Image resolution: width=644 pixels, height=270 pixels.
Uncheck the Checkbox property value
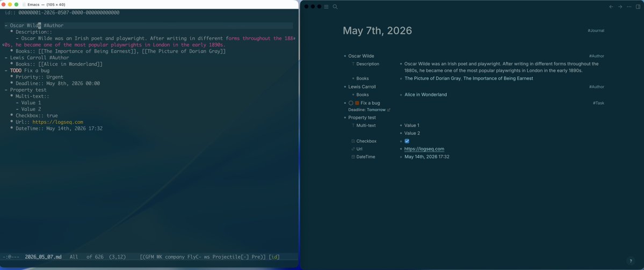407,141
